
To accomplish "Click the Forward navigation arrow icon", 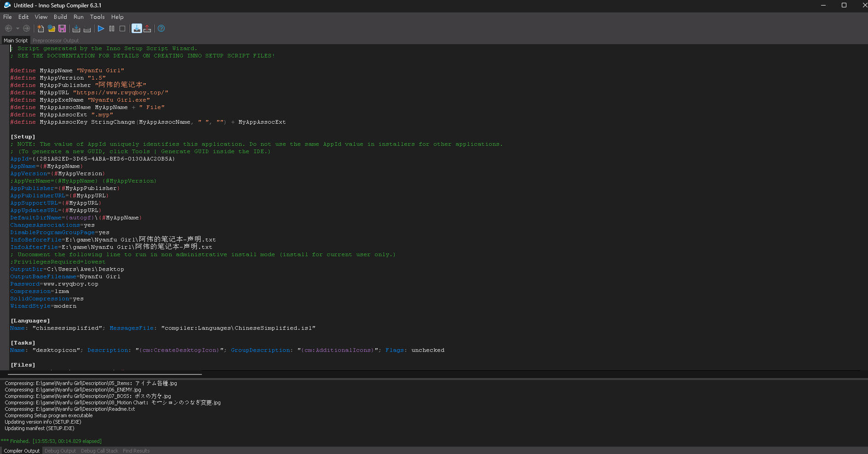I will coord(26,29).
